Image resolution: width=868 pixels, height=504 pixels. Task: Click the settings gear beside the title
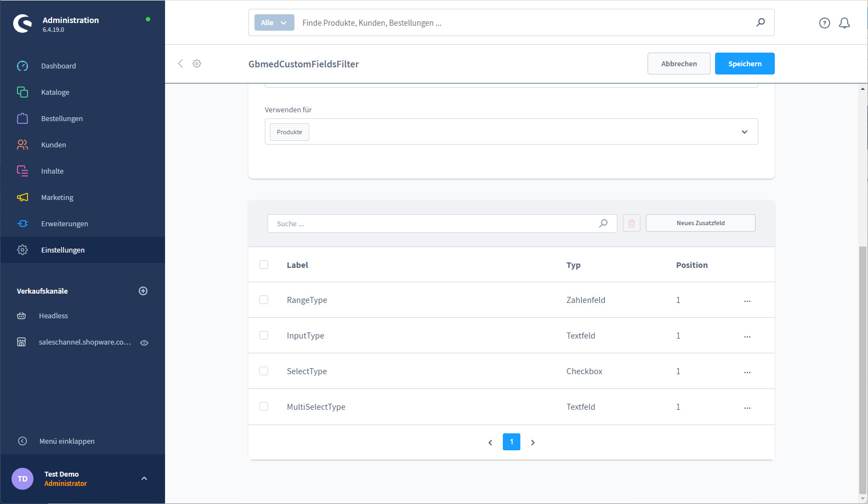[197, 64]
